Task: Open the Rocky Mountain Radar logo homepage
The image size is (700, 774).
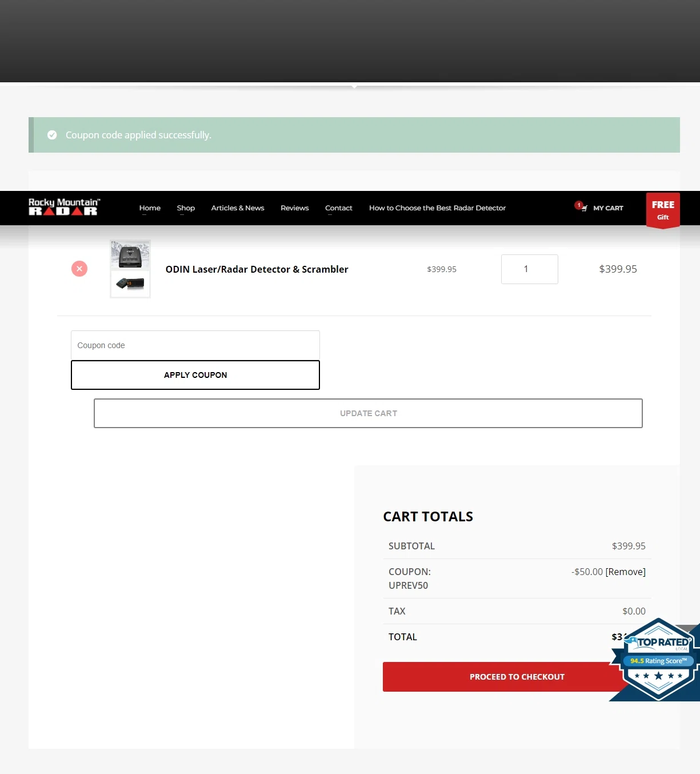Action: [x=64, y=207]
